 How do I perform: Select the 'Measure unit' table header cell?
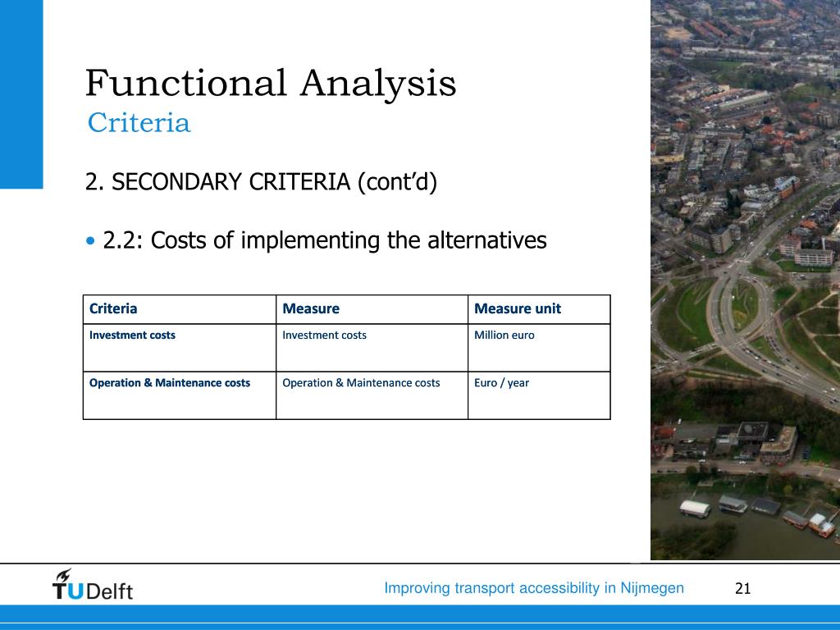click(539, 309)
